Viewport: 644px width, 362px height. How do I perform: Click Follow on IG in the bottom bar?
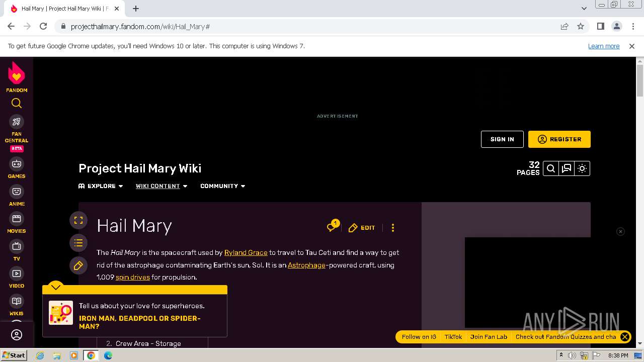(419, 337)
